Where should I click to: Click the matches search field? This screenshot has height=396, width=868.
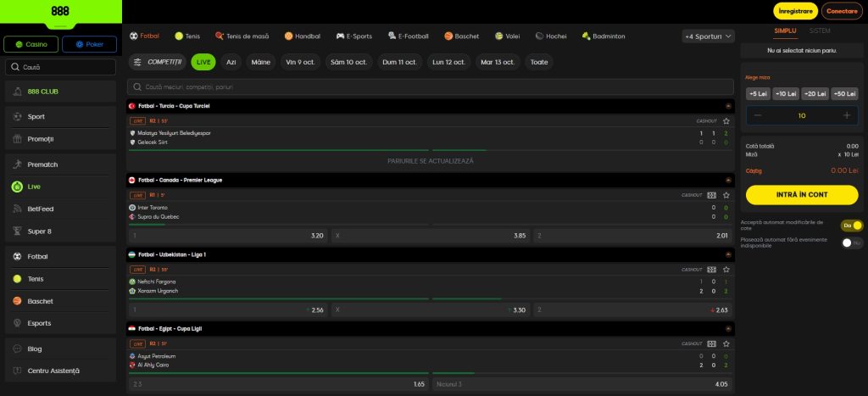click(430, 87)
